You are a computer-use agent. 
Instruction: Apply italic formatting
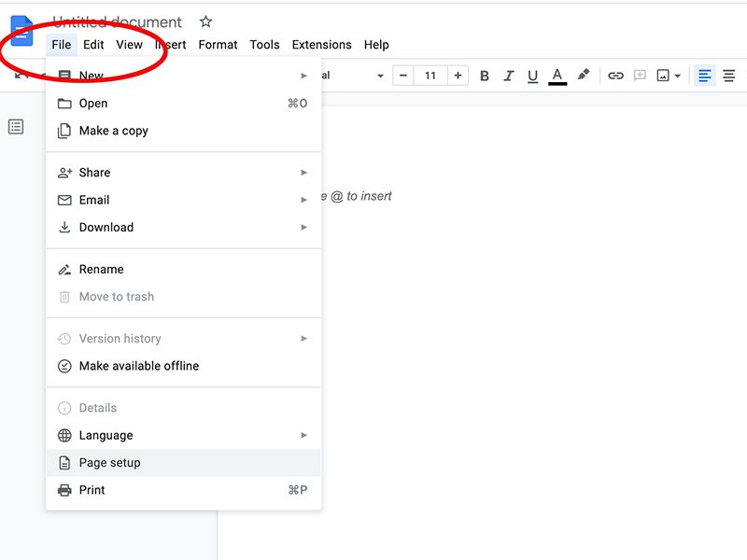(x=508, y=76)
